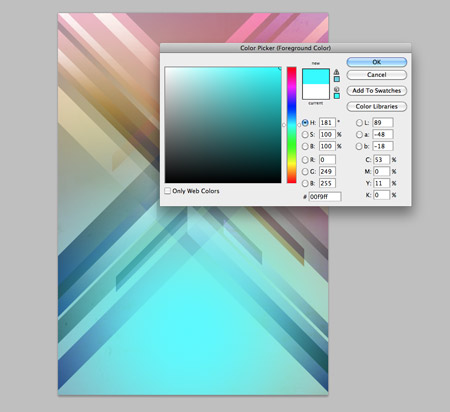
Task: Click the S field showing 100
Action: click(x=327, y=134)
